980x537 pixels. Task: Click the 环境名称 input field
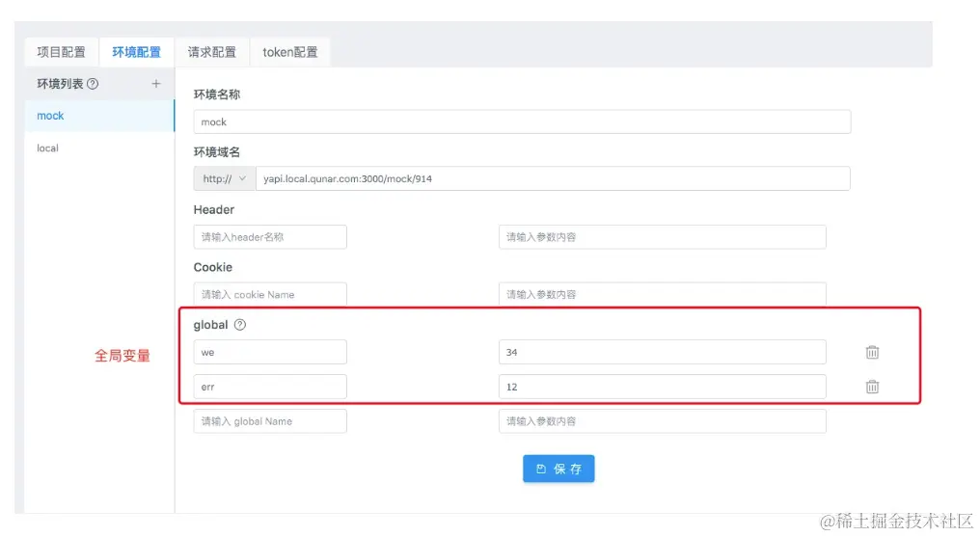(x=521, y=122)
